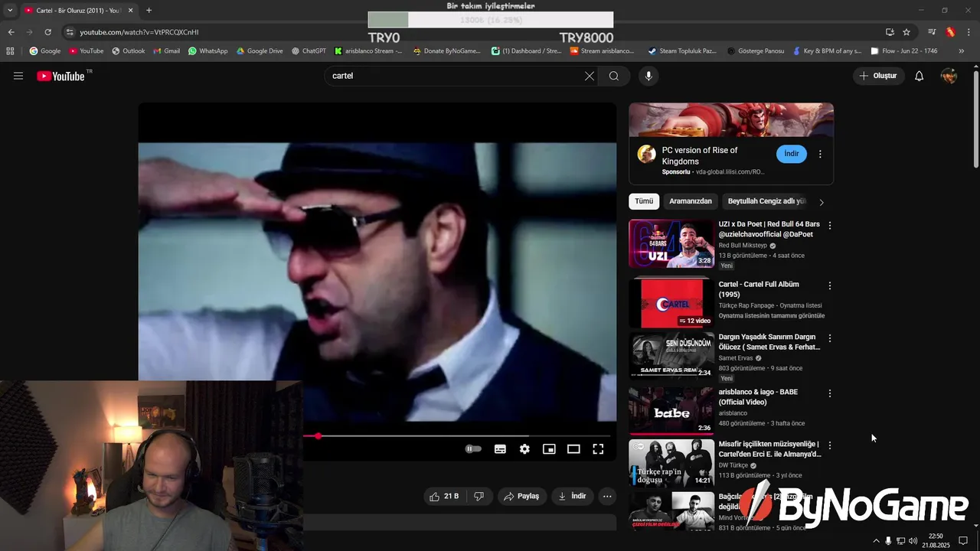Open the Google bookmark

pos(45,51)
